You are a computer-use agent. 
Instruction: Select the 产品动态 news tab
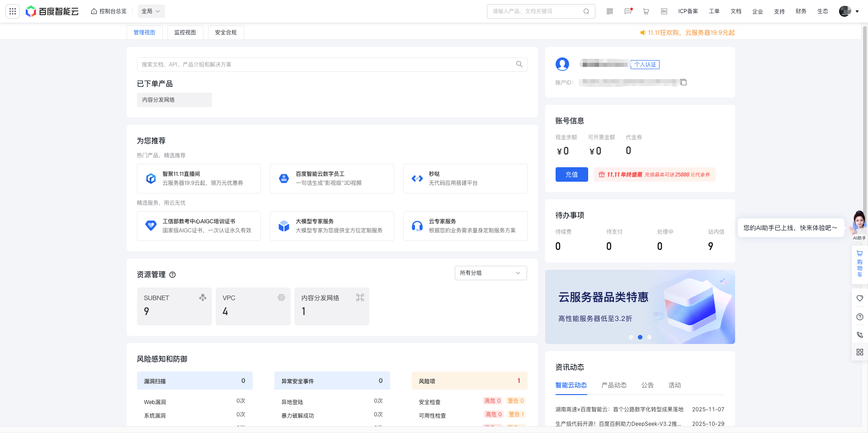tap(613, 385)
